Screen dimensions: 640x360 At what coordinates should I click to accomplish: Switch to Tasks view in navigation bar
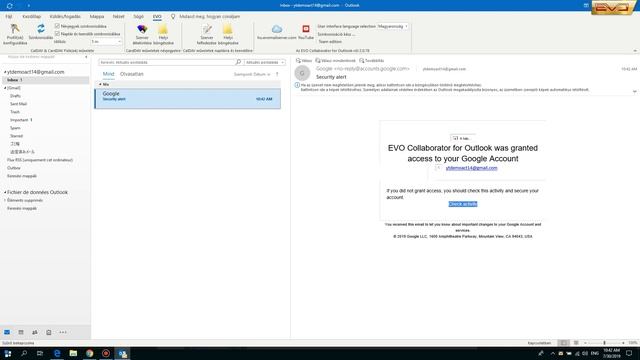(49, 332)
